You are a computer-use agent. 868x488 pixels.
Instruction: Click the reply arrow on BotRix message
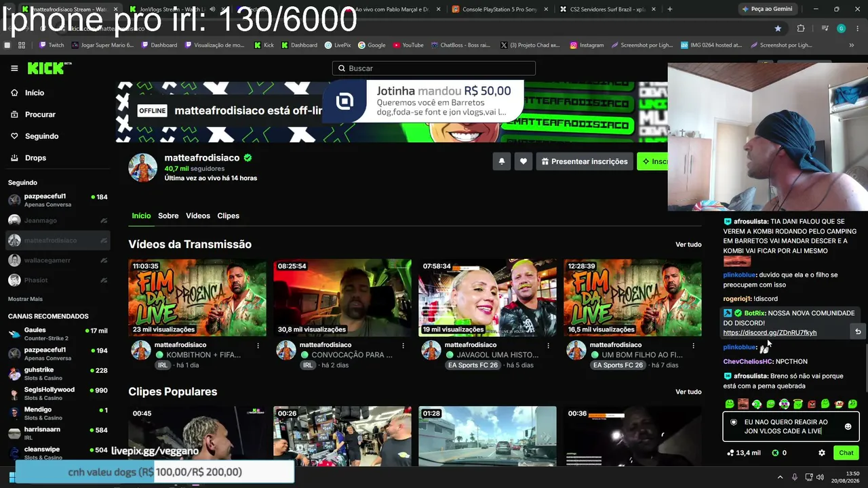858,331
